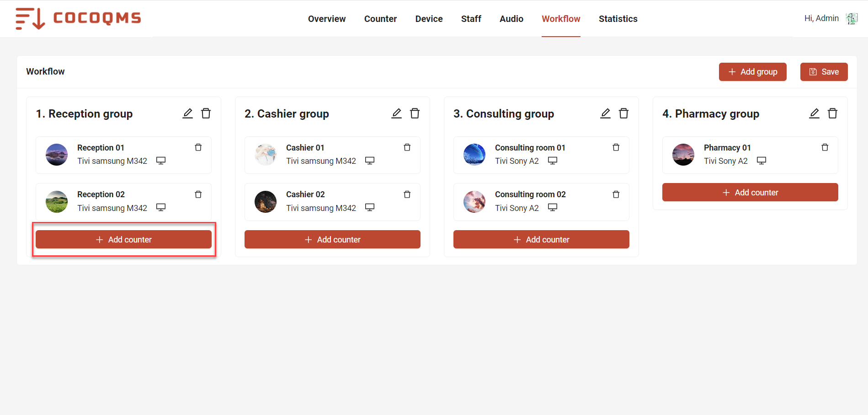This screenshot has height=415, width=868.
Task: Click the display icon for Cashier 01
Action: point(370,161)
